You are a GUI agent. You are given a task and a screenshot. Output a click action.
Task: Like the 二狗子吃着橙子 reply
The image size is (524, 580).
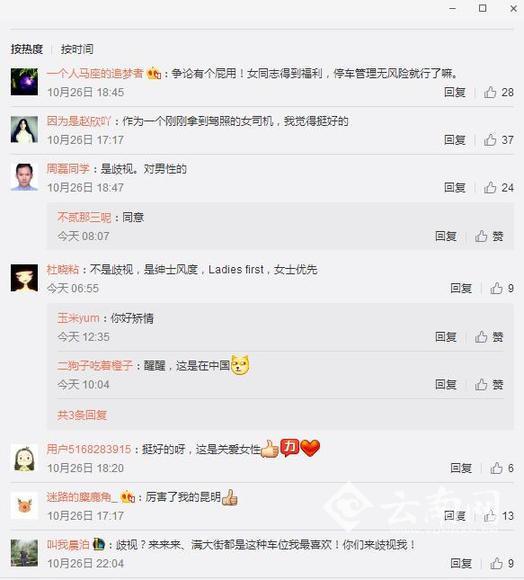coord(489,384)
